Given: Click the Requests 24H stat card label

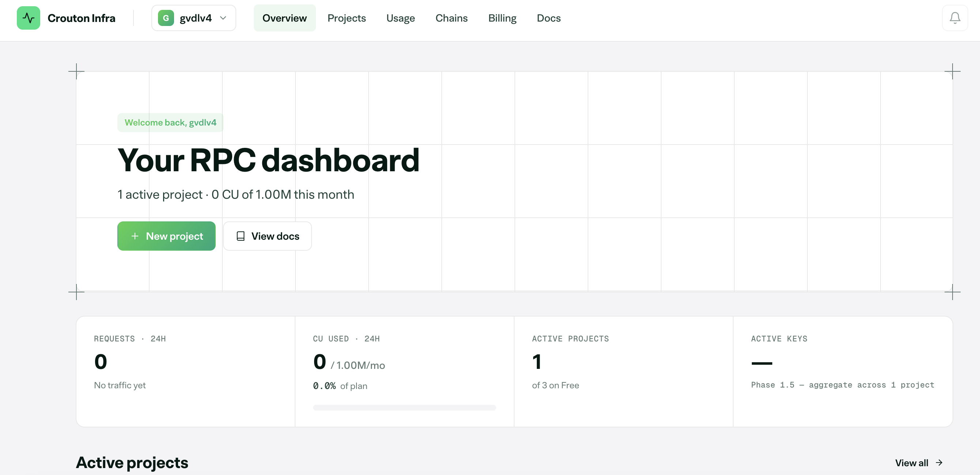Looking at the screenshot, I should [x=130, y=339].
